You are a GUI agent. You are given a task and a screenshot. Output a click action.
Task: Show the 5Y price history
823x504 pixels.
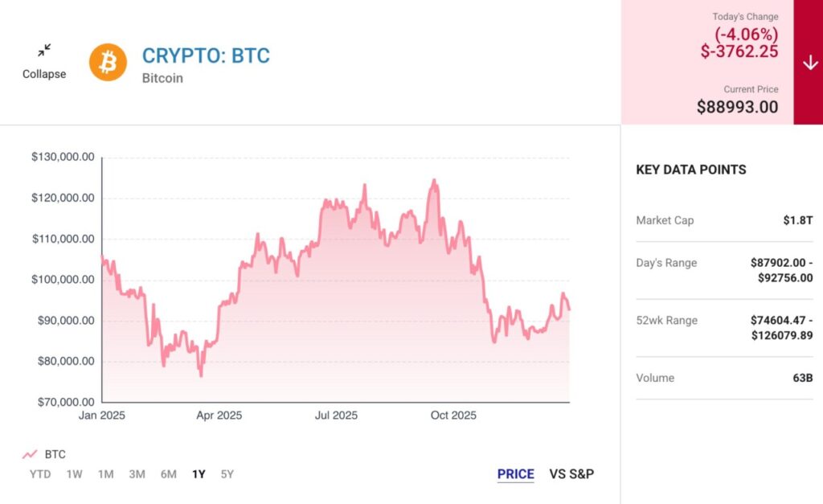point(227,474)
